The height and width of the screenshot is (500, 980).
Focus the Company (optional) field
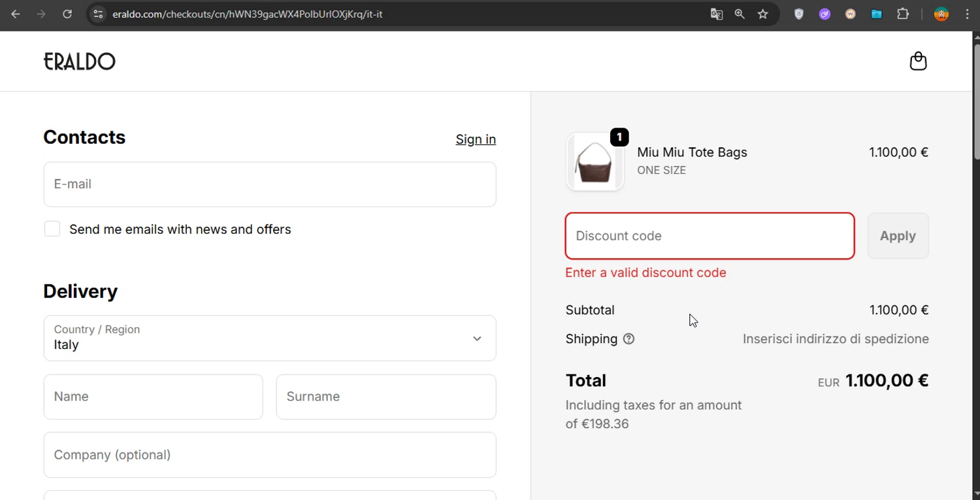click(x=270, y=455)
